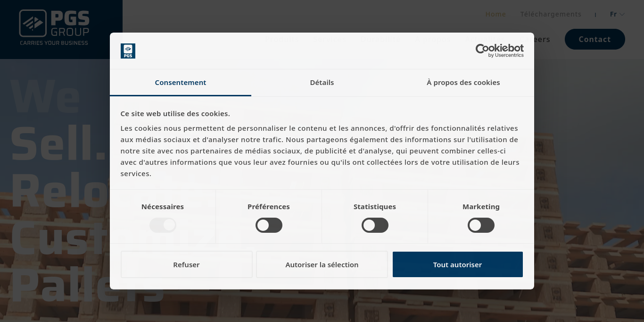Click the Cookiebot by Usercentrics logo
This screenshot has height=322, width=644.
(499, 51)
